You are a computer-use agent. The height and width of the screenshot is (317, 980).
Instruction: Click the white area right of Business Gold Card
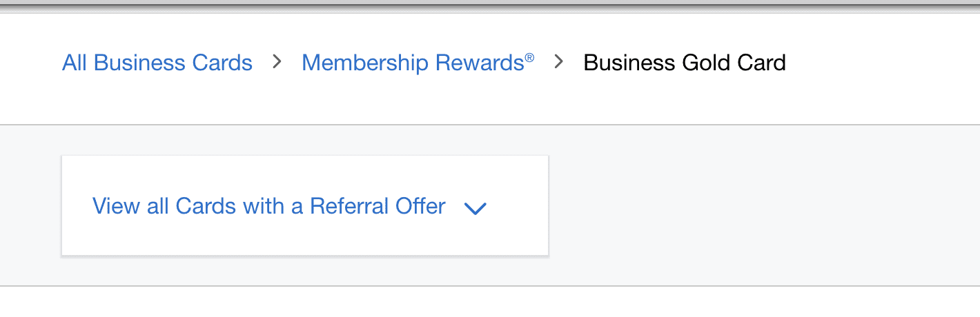pyautogui.click(x=883, y=63)
